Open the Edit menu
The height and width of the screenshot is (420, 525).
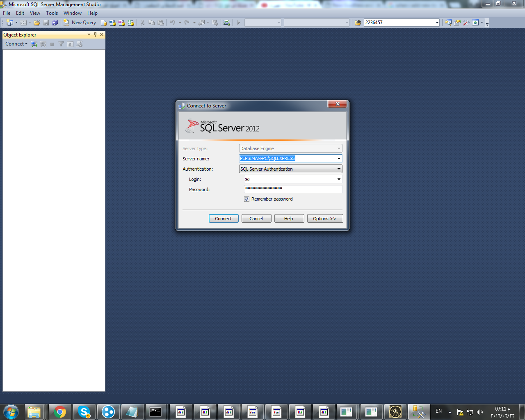(x=20, y=13)
